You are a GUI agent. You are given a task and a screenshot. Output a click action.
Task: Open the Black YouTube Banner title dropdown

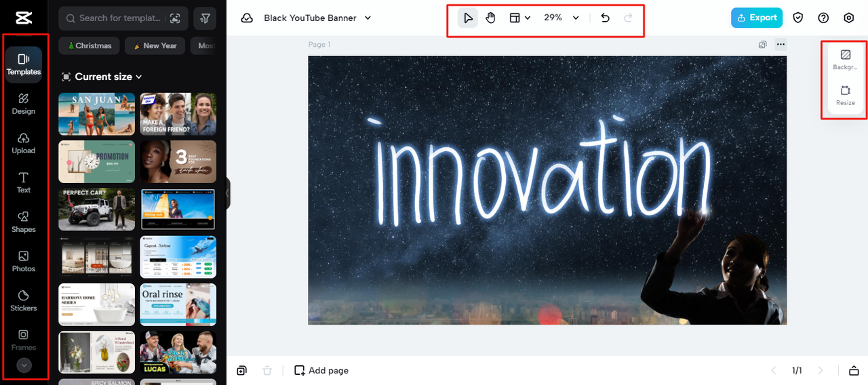317,18
